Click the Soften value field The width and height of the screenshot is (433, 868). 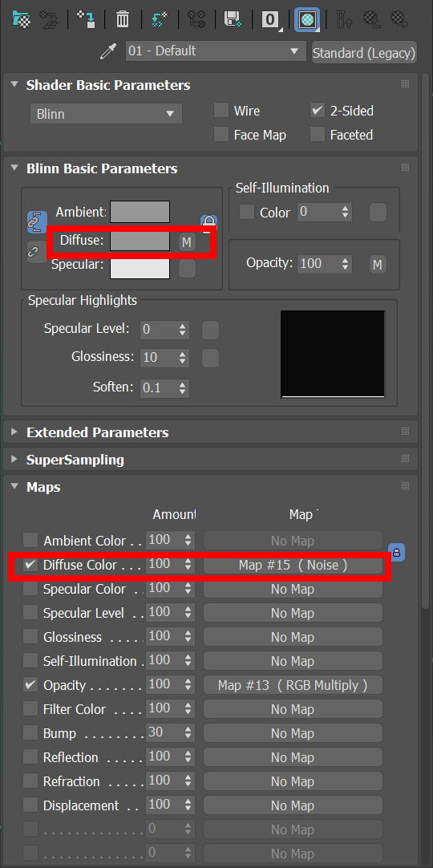click(x=159, y=388)
